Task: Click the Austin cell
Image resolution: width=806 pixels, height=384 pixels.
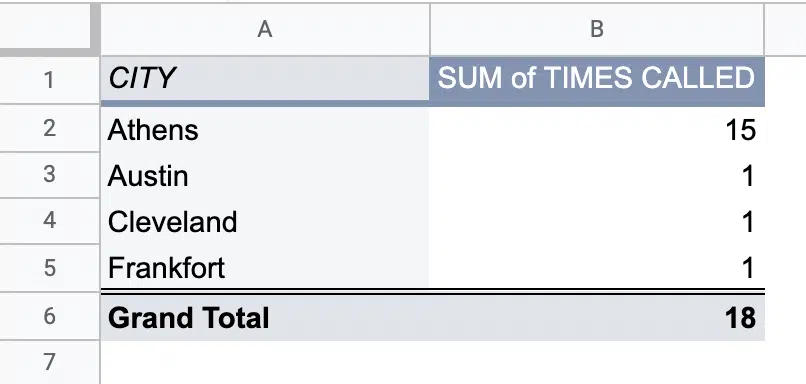Action: (x=265, y=175)
